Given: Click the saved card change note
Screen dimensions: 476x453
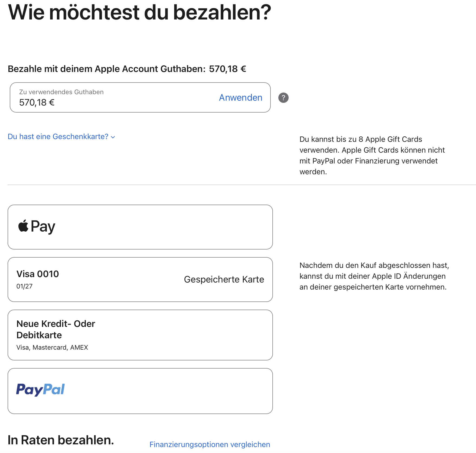Looking at the screenshot, I should pos(374,276).
